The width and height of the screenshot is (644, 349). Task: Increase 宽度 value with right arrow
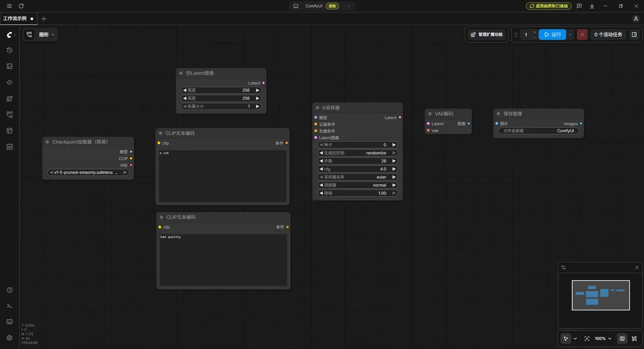pos(258,90)
